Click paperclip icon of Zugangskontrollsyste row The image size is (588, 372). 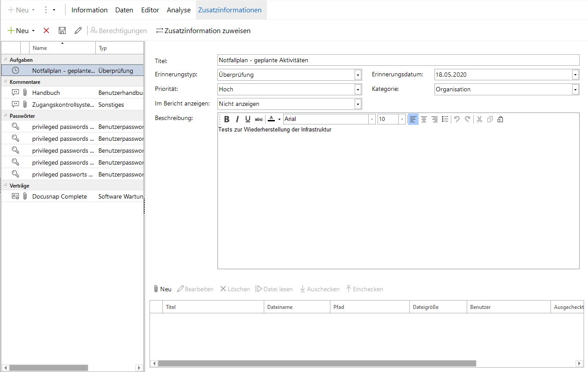[25, 105]
